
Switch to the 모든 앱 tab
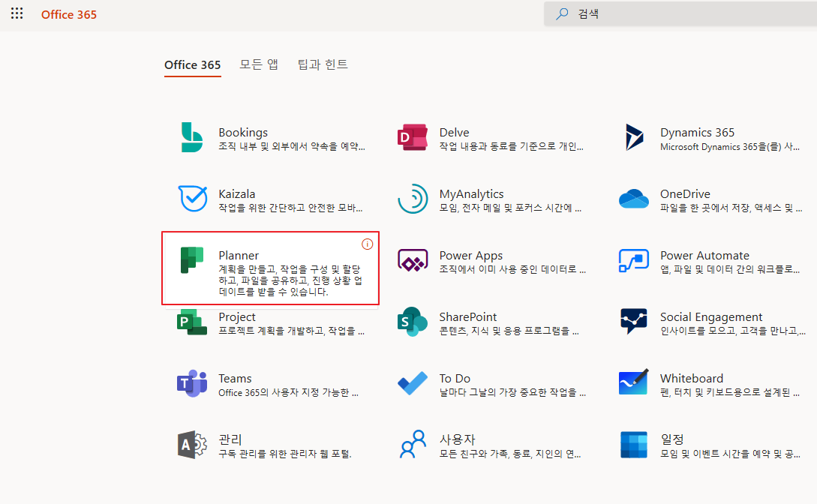(259, 64)
